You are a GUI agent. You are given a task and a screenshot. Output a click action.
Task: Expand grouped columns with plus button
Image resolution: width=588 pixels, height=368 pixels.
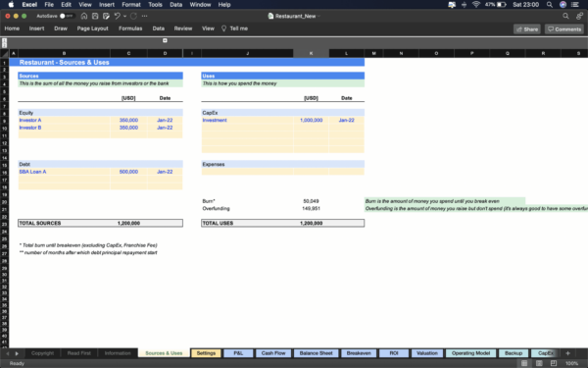click(x=165, y=40)
